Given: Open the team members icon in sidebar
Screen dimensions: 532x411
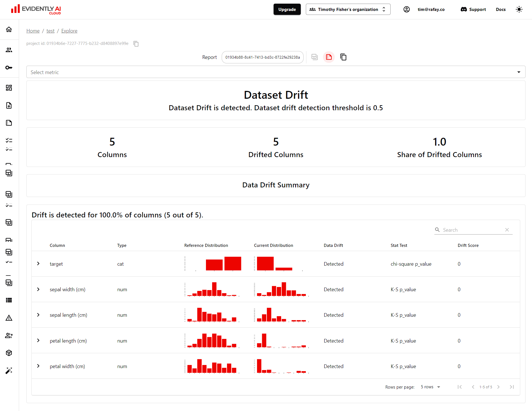Looking at the screenshot, I should coord(9,50).
